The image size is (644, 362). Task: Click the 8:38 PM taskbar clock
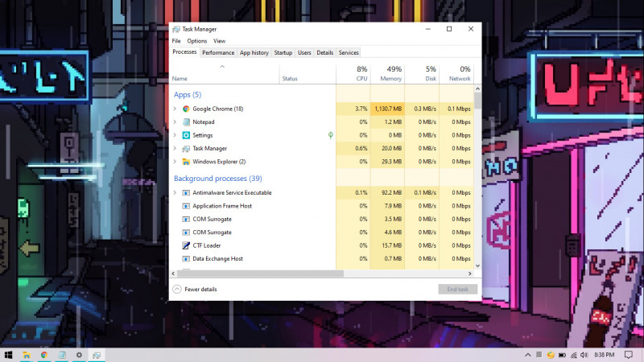point(605,355)
